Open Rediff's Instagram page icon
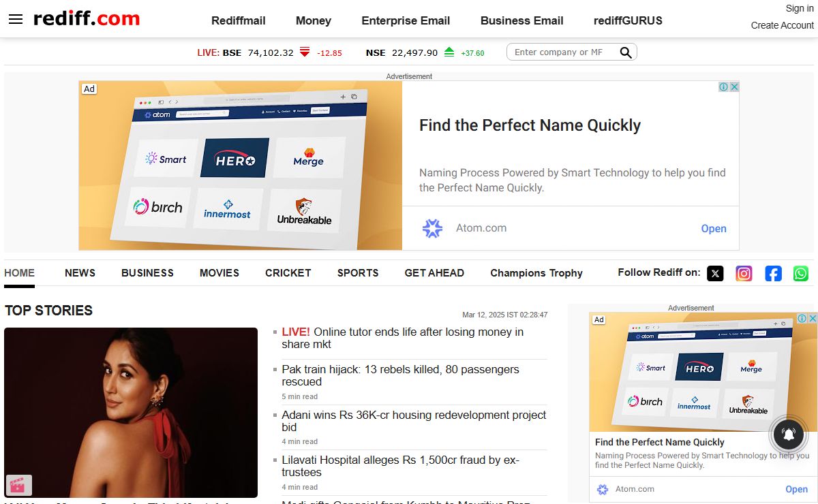Screen dimensions: 818x504 (744, 273)
